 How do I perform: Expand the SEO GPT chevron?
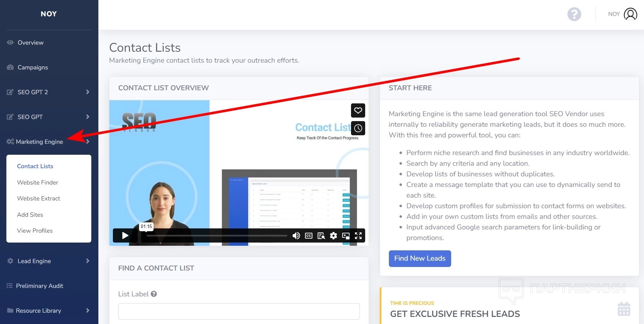pos(87,117)
